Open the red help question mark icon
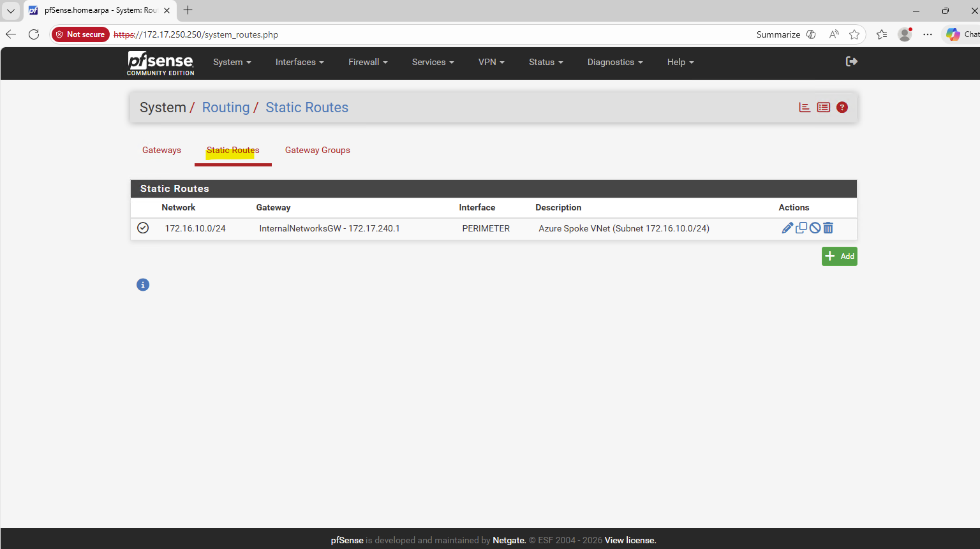 pos(842,107)
